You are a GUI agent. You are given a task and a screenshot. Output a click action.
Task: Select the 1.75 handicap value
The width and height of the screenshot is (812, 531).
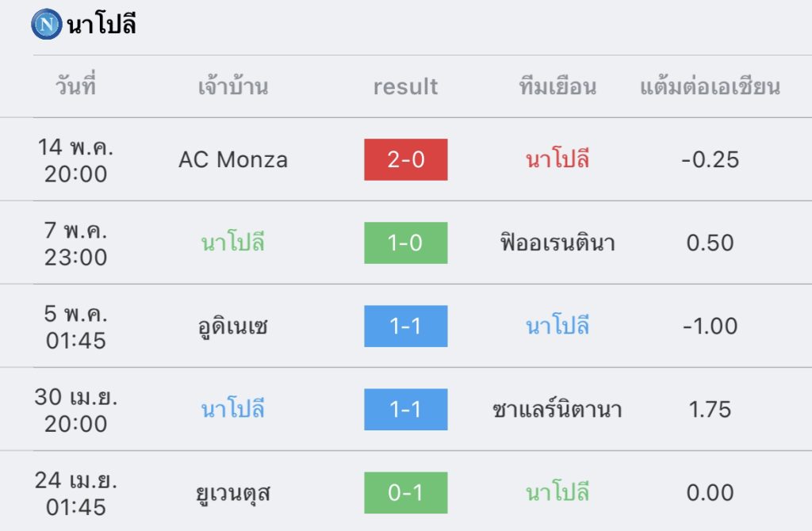(710, 410)
